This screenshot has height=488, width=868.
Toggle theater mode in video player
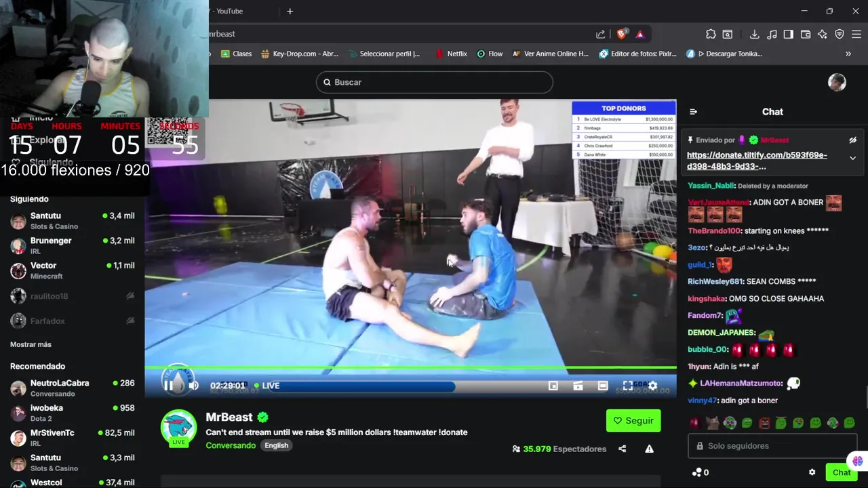tap(603, 386)
